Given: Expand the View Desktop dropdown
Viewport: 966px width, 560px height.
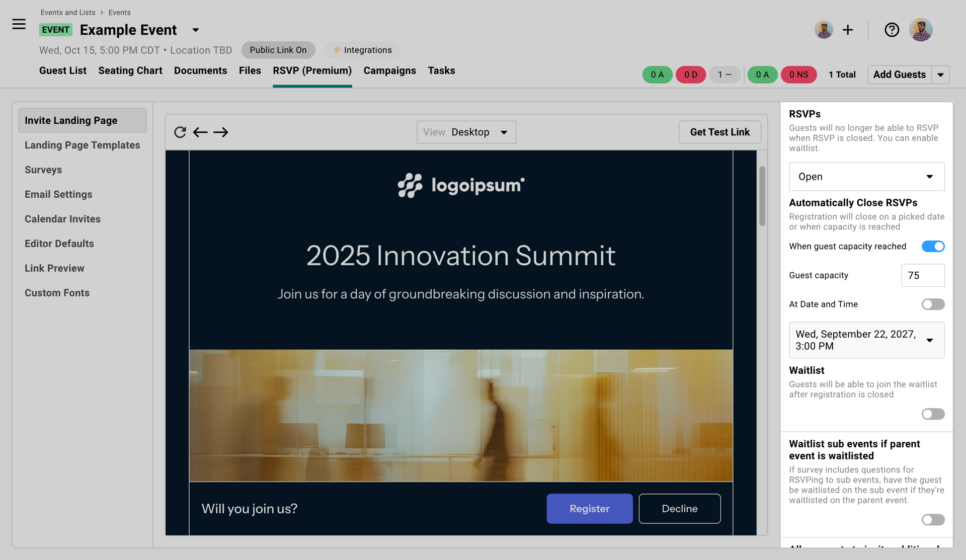Looking at the screenshot, I should pos(466,132).
